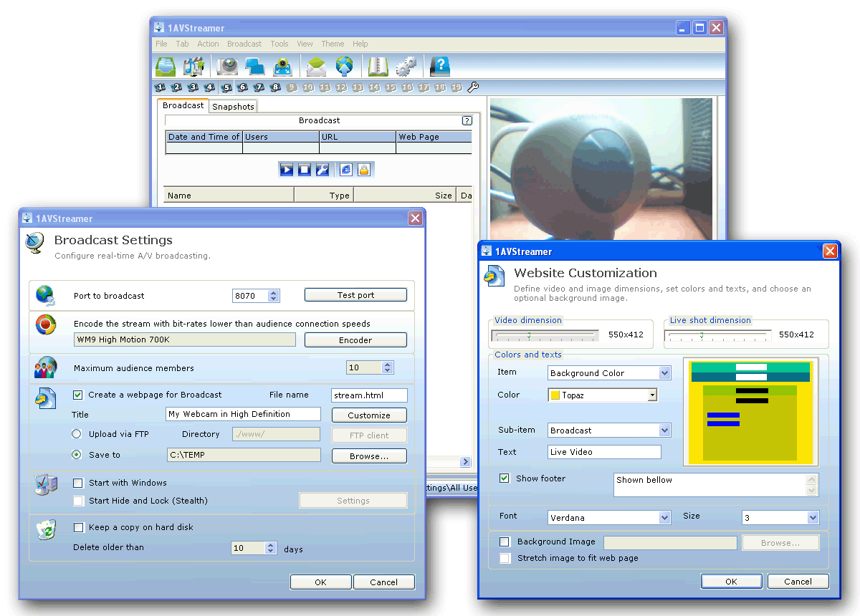Check Stretch image to fit web page
860x616 pixels.
pyautogui.click(x=505, y=558)
